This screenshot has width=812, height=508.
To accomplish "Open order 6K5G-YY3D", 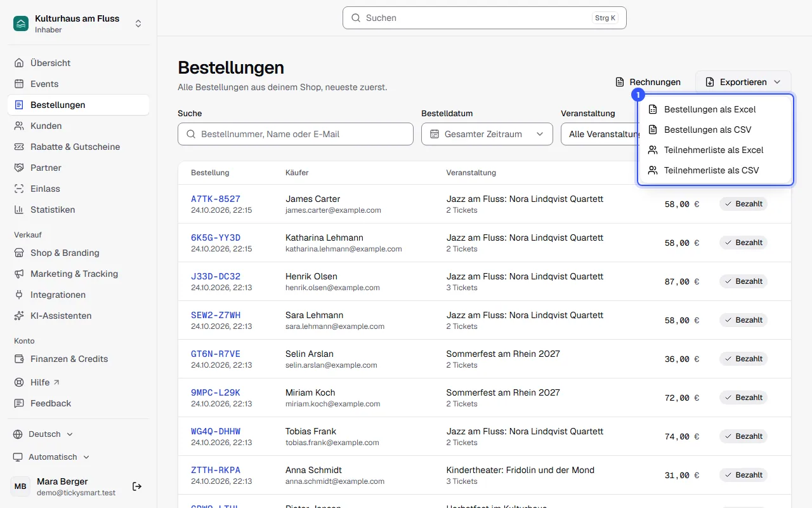I will pyautogui.click(x=216, y=237).
